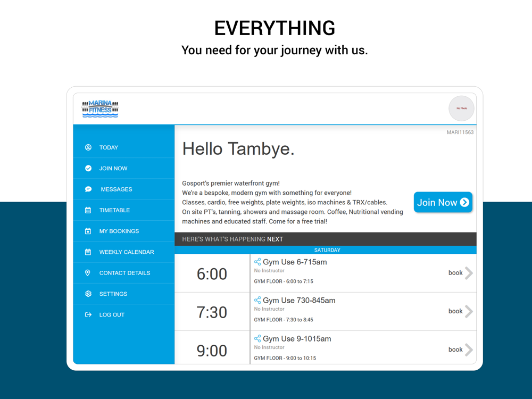The width and height of the screenshot is (532, 399).
Task: Expand the 6:00 class booking chevron
Action: tap(469, 273)
